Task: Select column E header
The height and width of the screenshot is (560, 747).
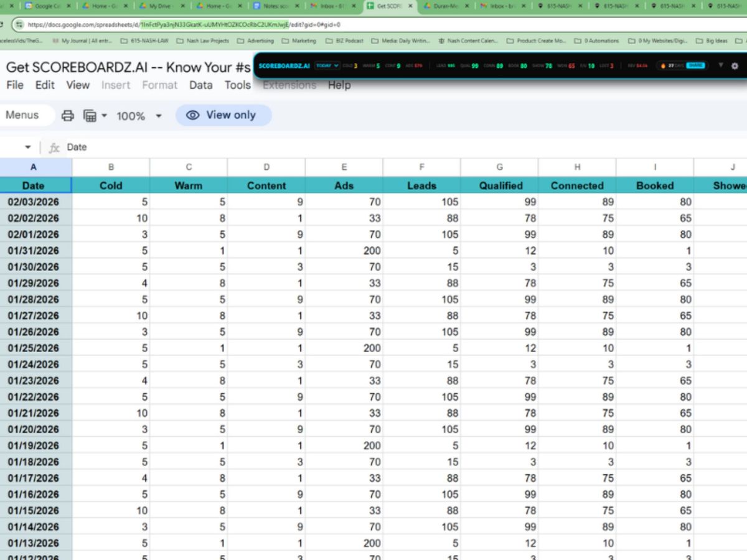Action: click(344, 167)
